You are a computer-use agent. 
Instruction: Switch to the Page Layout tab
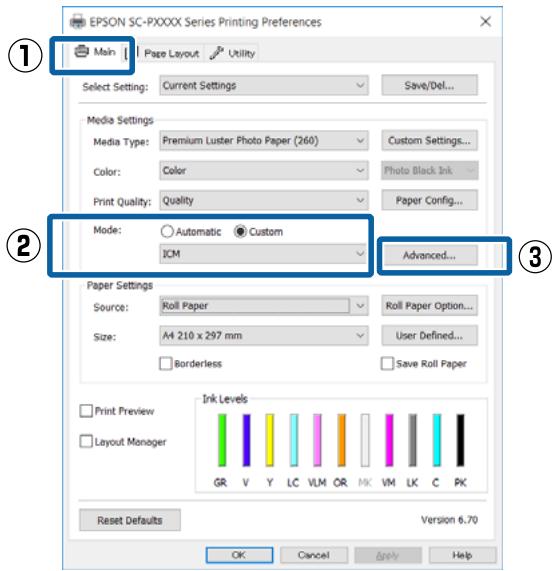coord(171,54)
